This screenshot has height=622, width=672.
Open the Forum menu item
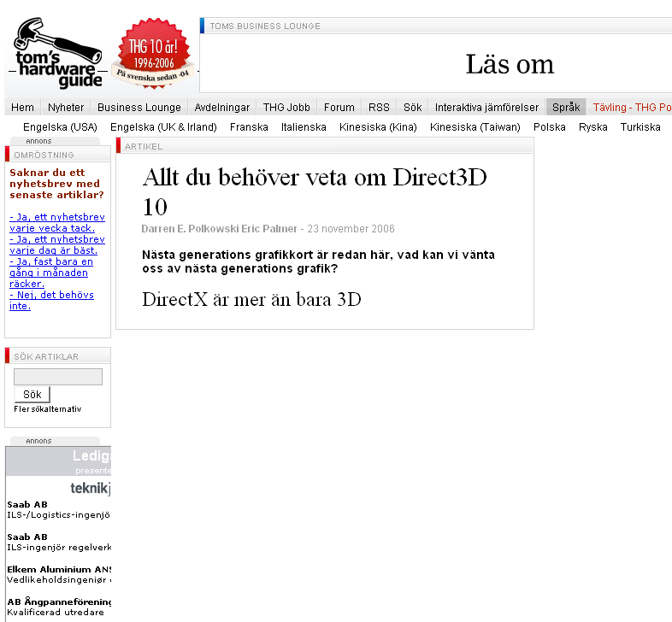point(339,107)
